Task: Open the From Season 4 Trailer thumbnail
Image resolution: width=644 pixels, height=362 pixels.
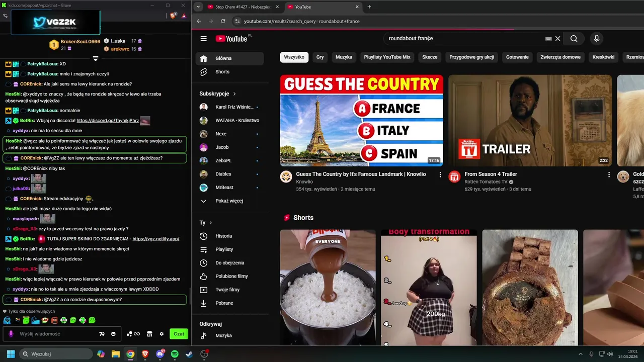Action: pyautogui.click(x=530, y=121)
